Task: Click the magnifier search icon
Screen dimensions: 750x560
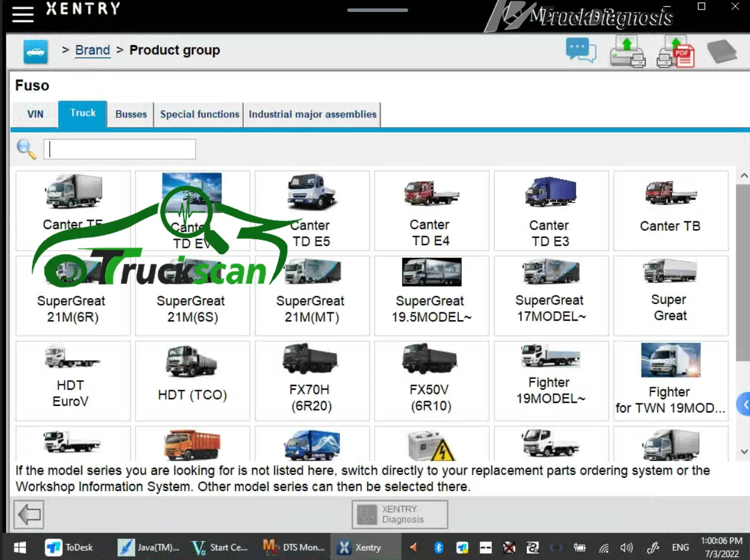Action: [x=26, y=149]
